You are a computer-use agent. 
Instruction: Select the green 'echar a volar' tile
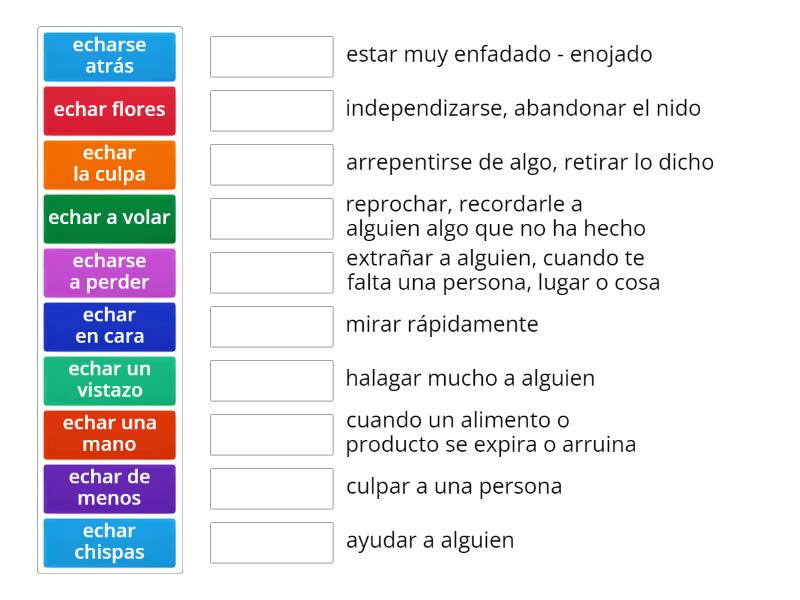click(x=110, y=219)
